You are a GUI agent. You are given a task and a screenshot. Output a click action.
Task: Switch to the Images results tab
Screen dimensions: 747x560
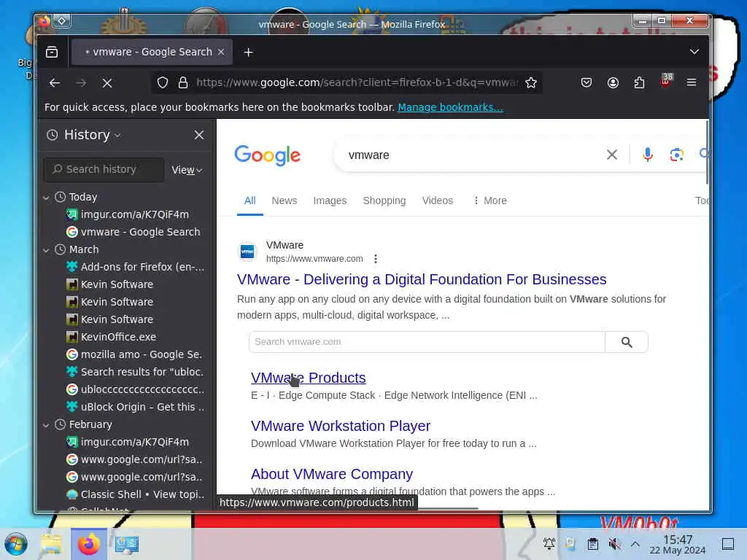[x=330, y=201]
